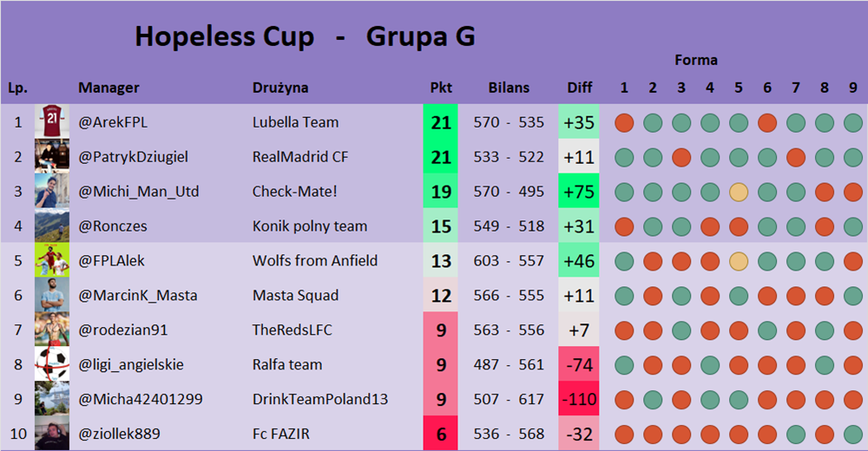Click the DrinkTeamPoland13 team name
This screenshot has width=868, height=451.
point(319,399)
